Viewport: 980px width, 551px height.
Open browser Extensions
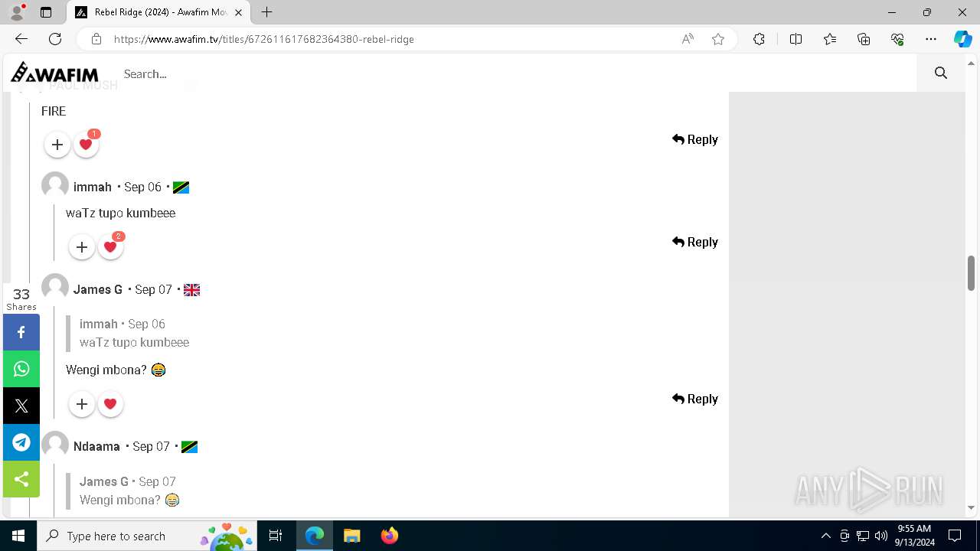tap(759, 39)
